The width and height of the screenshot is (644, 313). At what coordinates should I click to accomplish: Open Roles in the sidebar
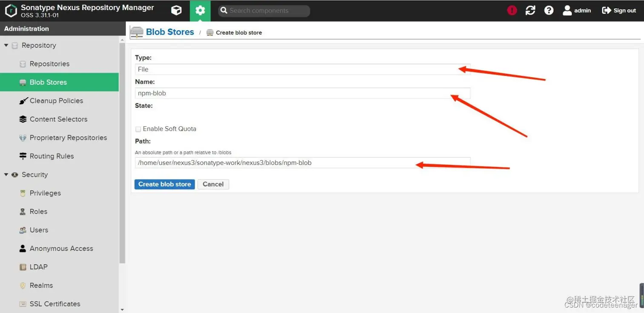[59, 212]
